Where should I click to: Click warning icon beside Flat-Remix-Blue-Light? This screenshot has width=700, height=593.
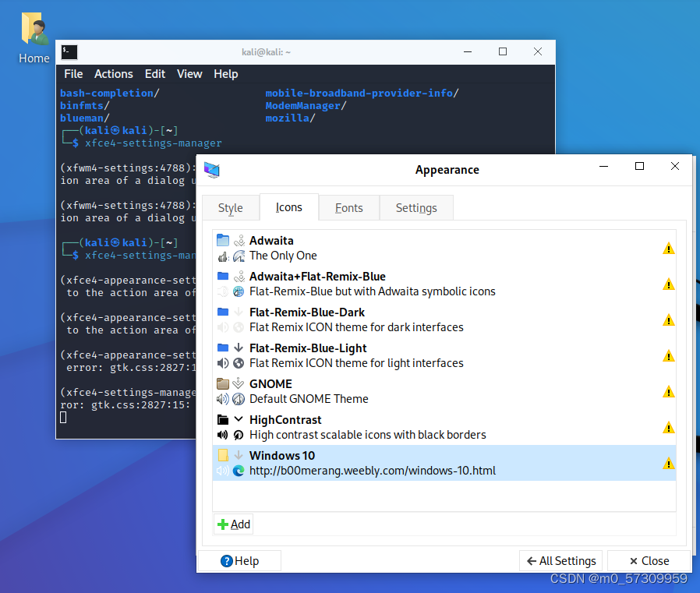[x=668, y=355]
